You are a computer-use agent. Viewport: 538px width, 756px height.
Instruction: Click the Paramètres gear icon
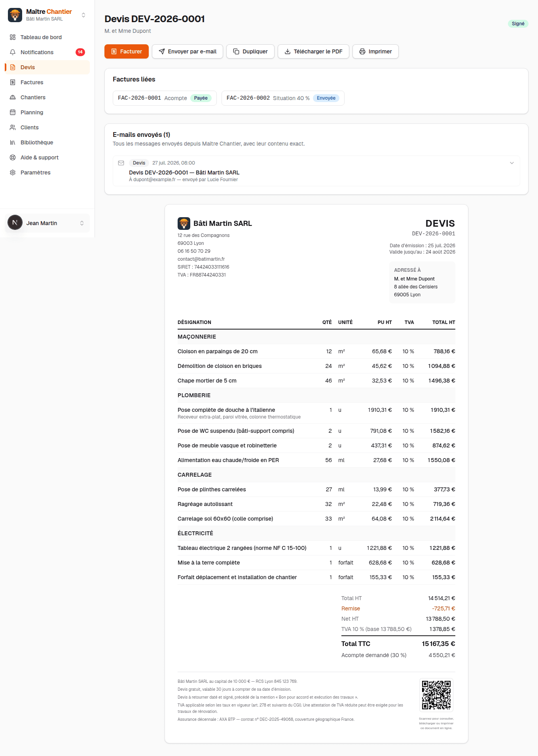coord(13,172)
